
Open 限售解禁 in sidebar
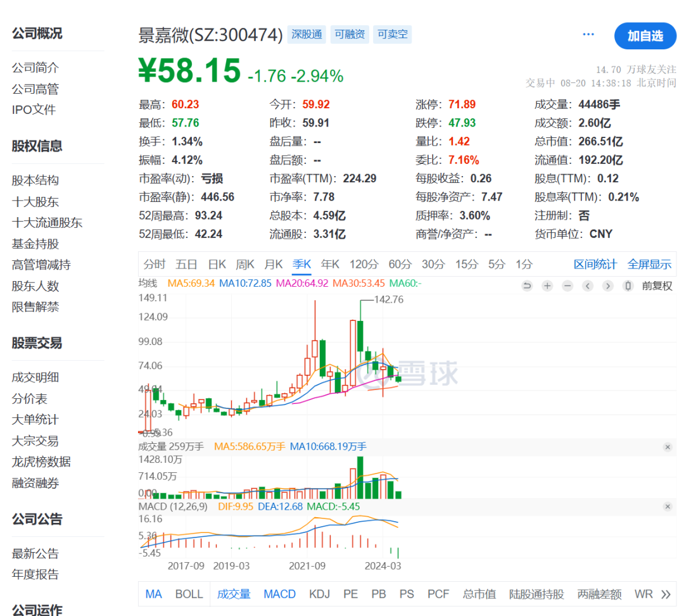pos(35,307)
